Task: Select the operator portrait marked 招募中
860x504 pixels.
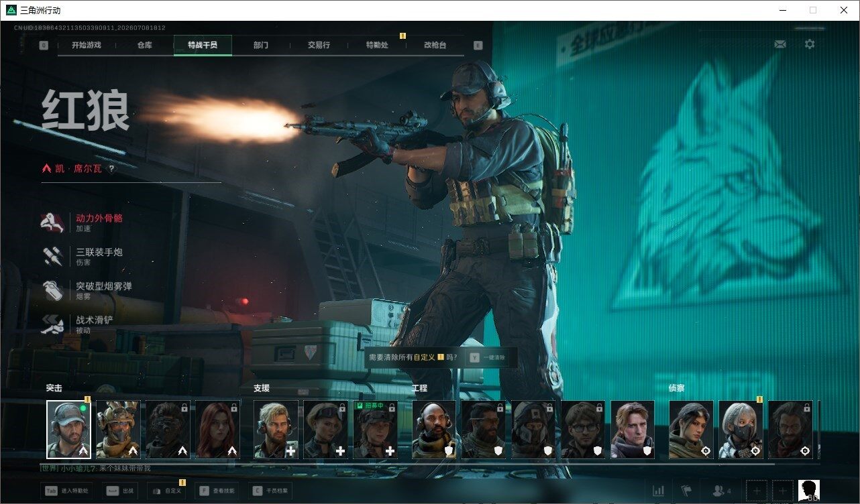Action: 376,430
